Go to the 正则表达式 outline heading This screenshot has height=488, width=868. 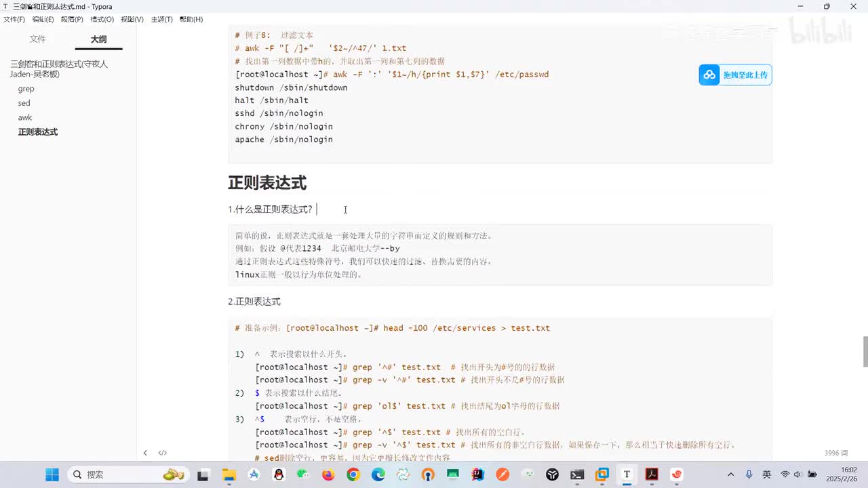pos(38,132)
